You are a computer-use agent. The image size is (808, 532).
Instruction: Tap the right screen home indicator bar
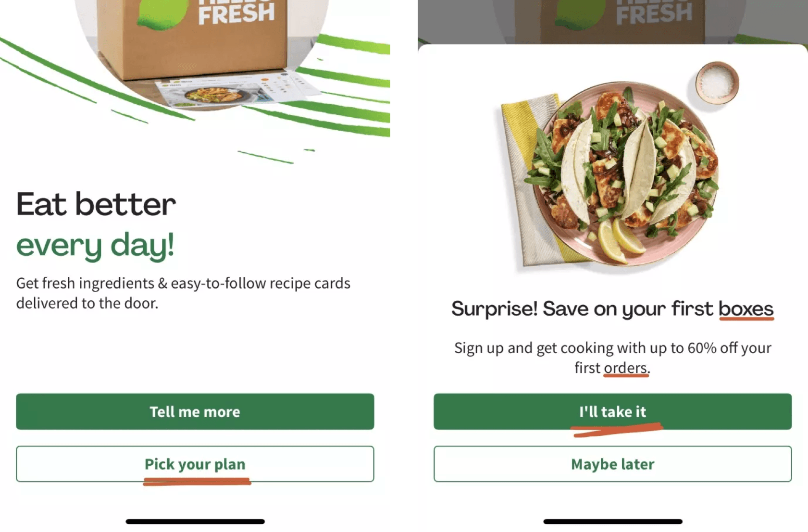612,521
